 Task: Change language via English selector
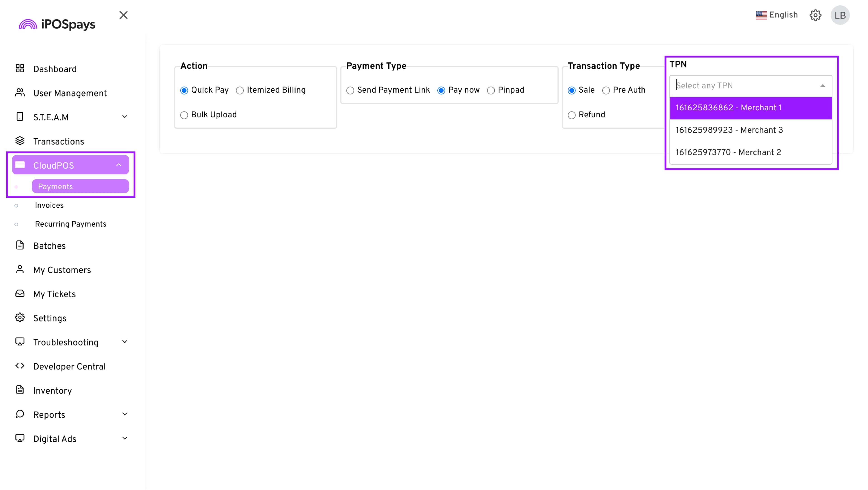777,15
